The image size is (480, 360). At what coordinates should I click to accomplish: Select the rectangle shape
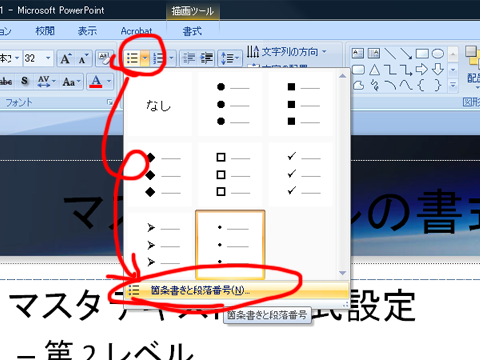coord(422,53)
